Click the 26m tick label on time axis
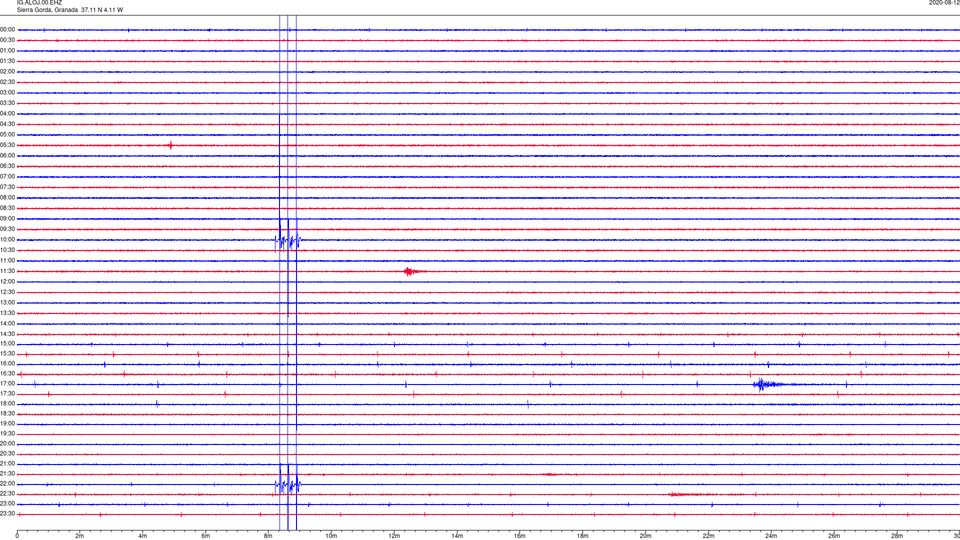Viewport: 960px width, 540px height. coord(834,536)
